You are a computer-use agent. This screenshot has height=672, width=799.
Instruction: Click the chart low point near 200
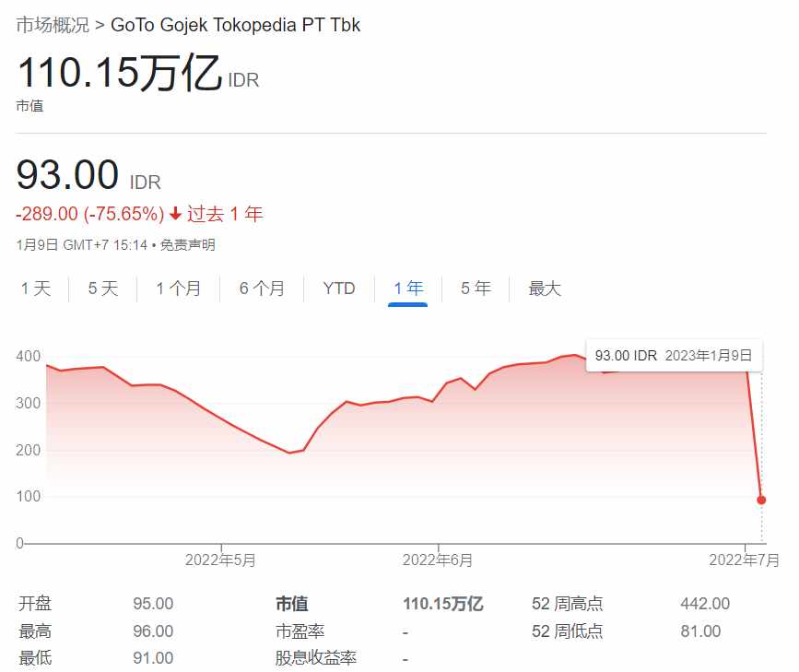point(289,453)
